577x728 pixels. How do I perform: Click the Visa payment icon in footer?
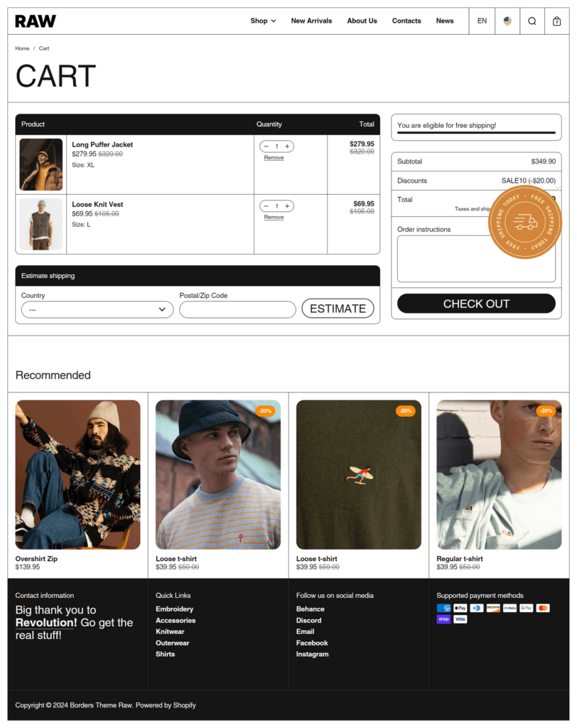pyautogui.click(x=460, y=619)
